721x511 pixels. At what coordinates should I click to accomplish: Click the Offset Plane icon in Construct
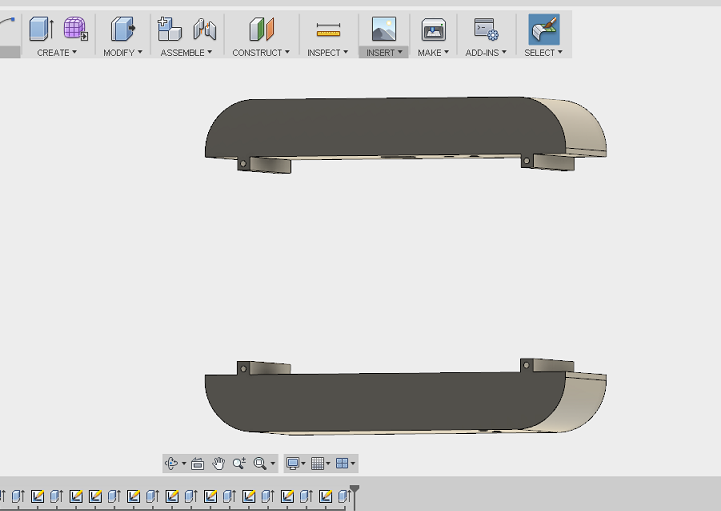coord(261,29)
